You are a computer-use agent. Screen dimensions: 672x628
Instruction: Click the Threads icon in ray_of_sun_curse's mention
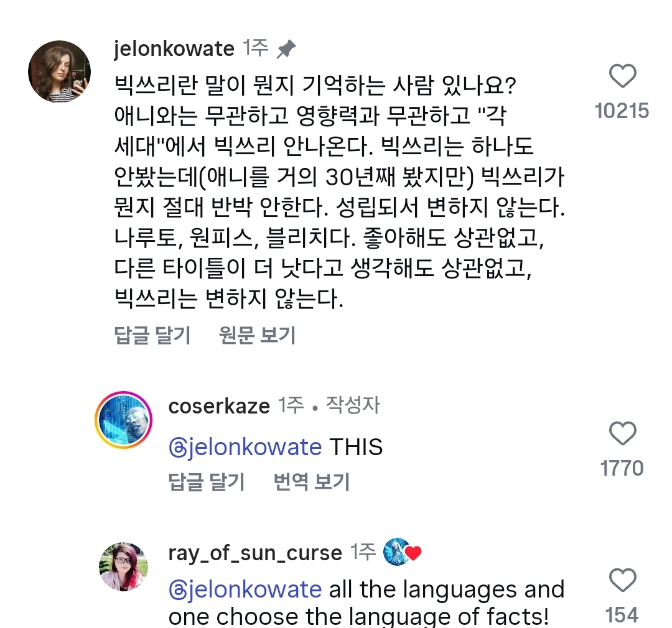[178, 589]
